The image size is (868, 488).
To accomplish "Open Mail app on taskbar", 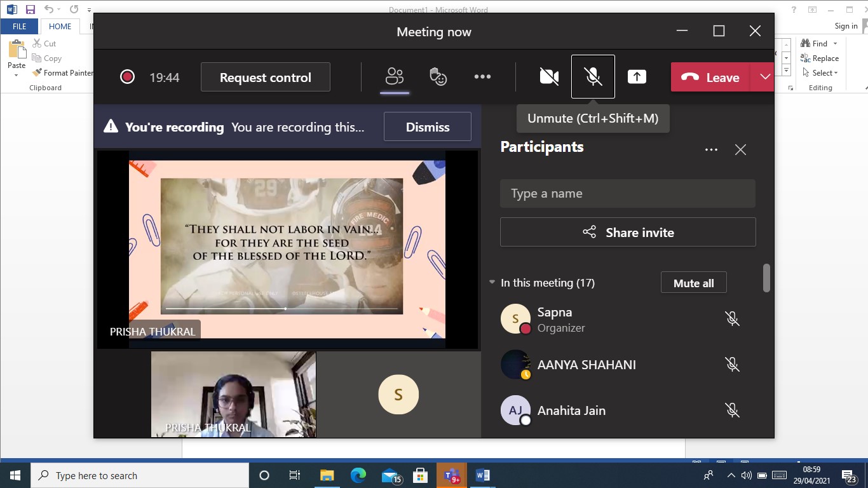I will point(390,475).
